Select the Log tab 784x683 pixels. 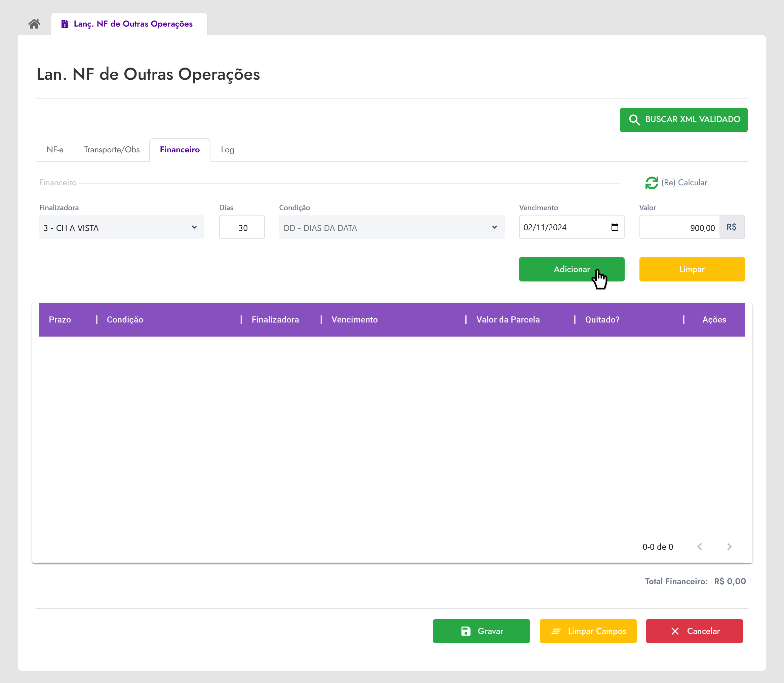coord(227,150)
